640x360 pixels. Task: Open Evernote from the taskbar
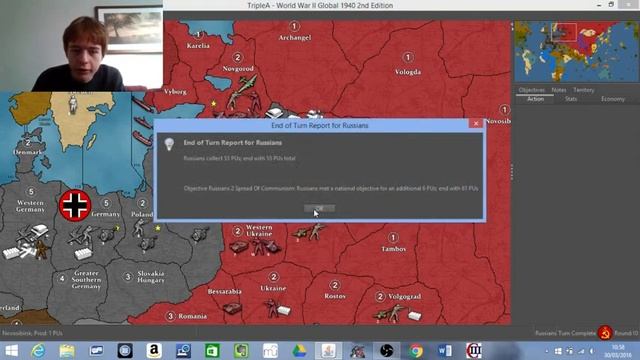click(241, 351)
